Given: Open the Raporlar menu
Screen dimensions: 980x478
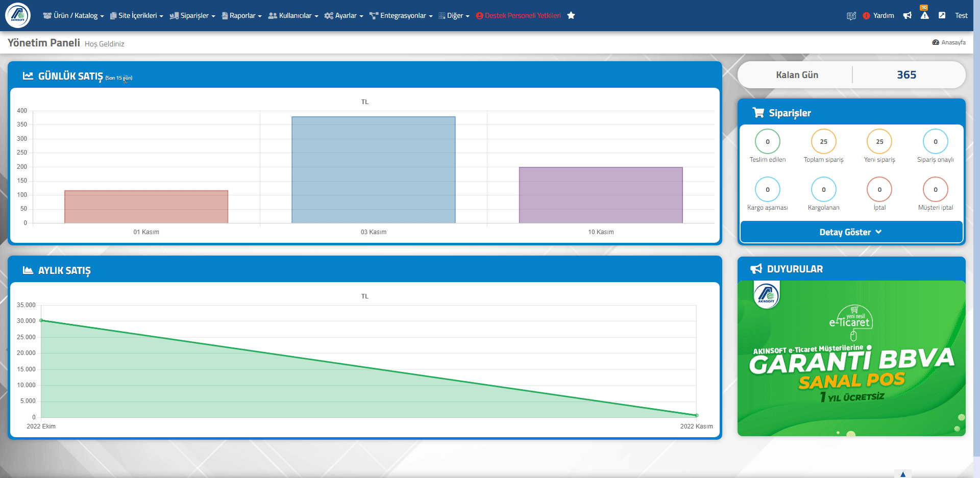Looking at the screenshot, I should tap(242, 16).
